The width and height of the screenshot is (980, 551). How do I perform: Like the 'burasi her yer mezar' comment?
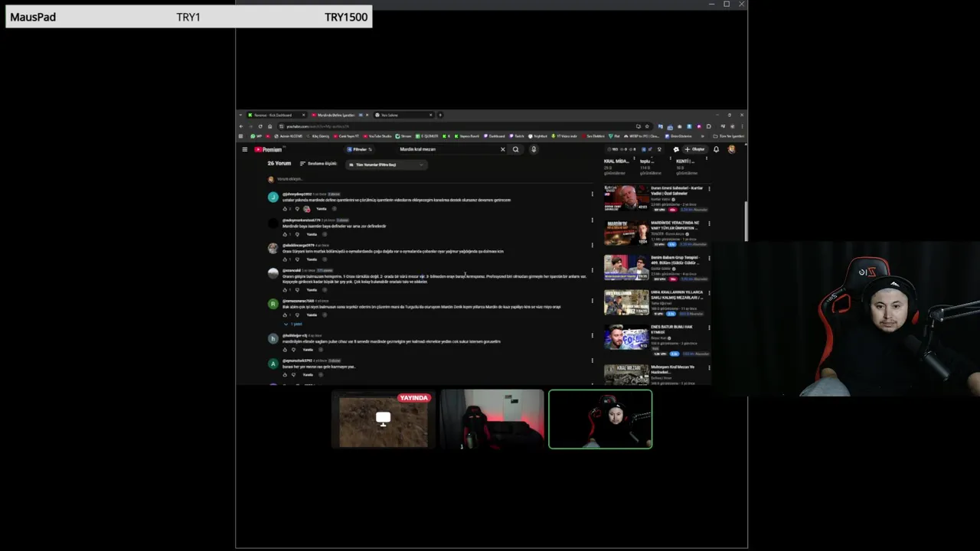click(285, 375)
